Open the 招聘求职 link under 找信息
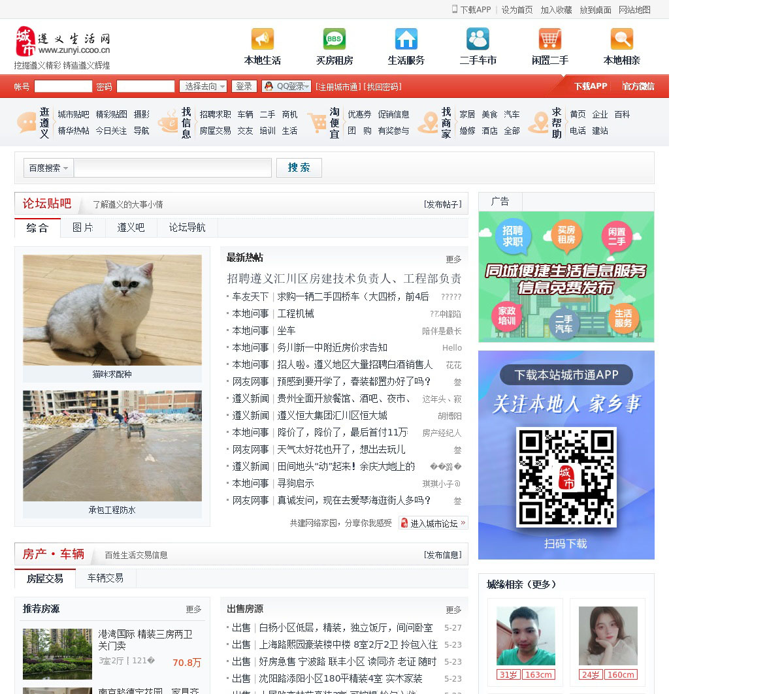 [215, 114]
